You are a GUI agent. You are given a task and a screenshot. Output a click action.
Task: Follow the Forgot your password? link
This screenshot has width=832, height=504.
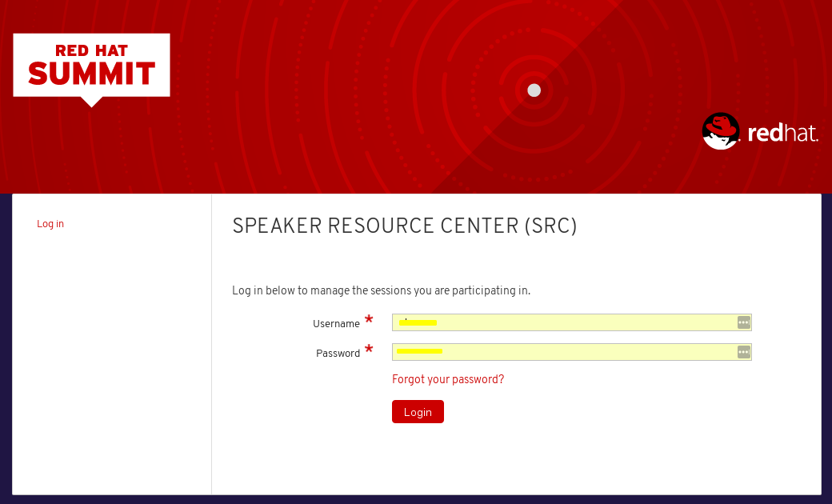(x=448, y=379)
